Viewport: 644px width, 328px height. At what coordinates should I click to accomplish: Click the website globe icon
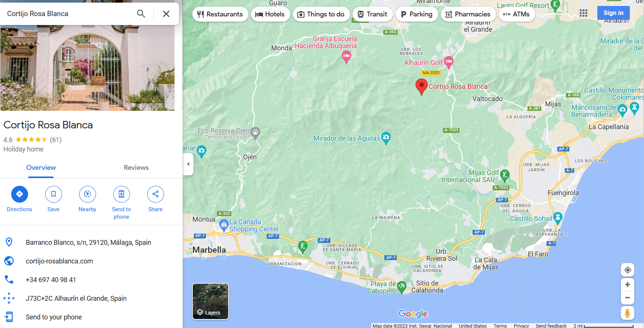click(x=9, y=261)
